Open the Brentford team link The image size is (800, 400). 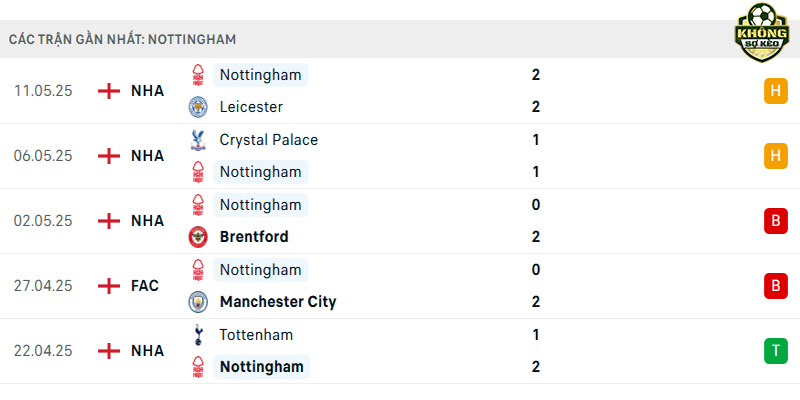coord(254,237)
